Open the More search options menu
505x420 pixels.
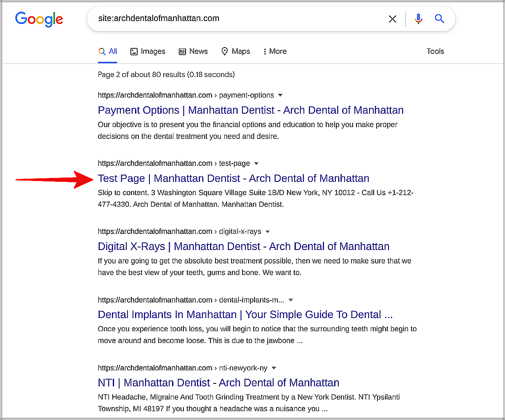(275, 51)
